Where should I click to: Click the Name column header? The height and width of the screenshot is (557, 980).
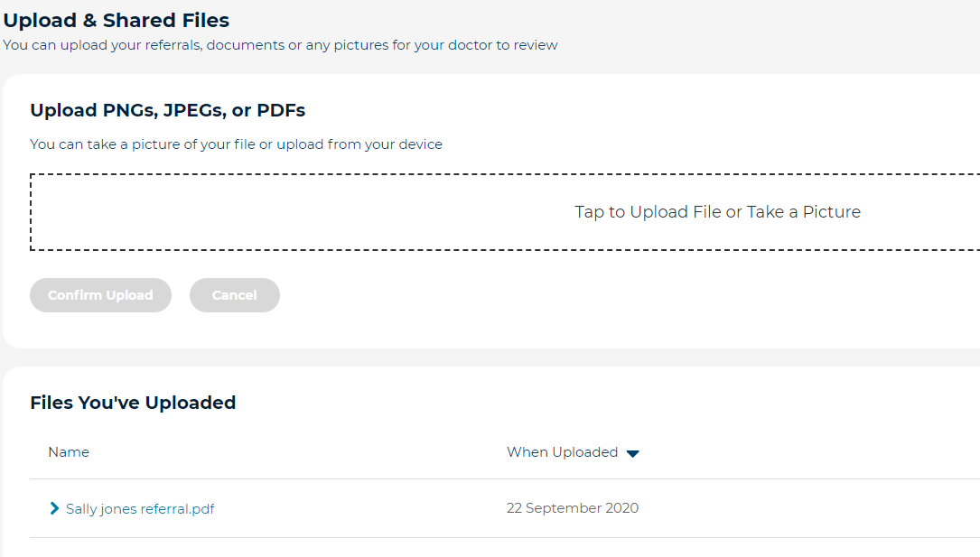[x=69, y=452]
